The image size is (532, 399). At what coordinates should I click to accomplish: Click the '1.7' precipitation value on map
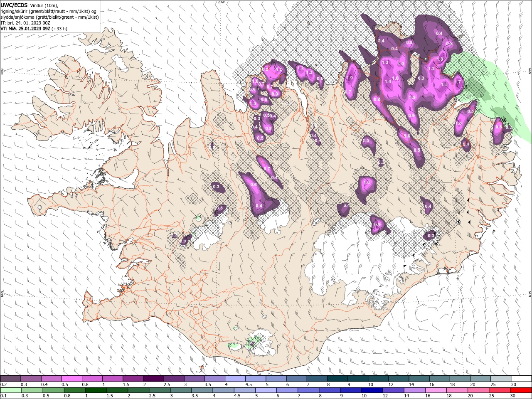458,82
